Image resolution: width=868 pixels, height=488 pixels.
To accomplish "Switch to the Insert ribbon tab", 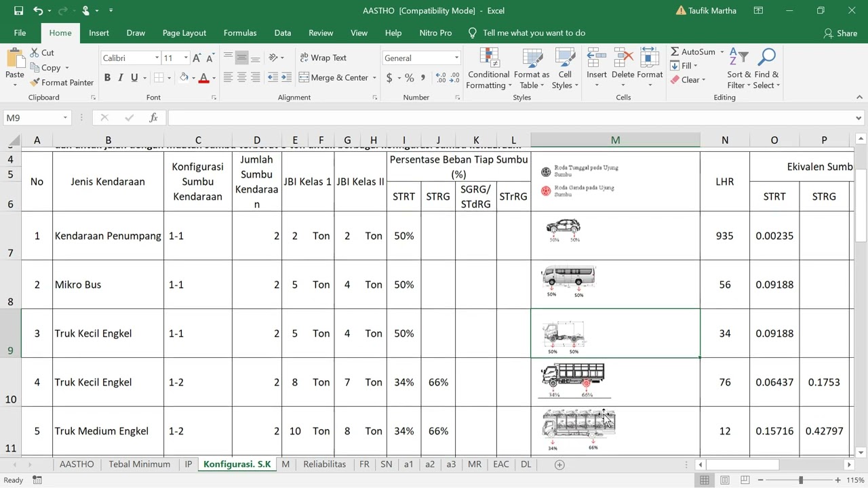I will (x=98, y=33).
